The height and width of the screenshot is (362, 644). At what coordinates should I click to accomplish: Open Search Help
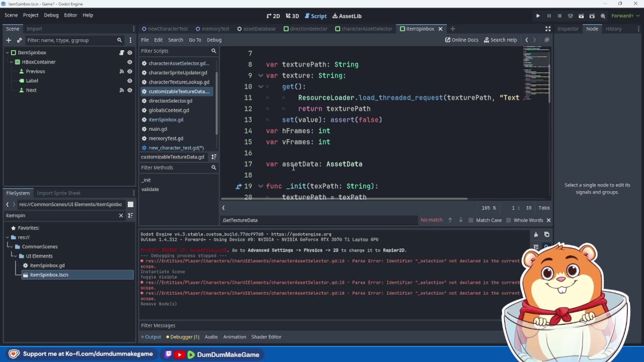[x=501, y=40]
